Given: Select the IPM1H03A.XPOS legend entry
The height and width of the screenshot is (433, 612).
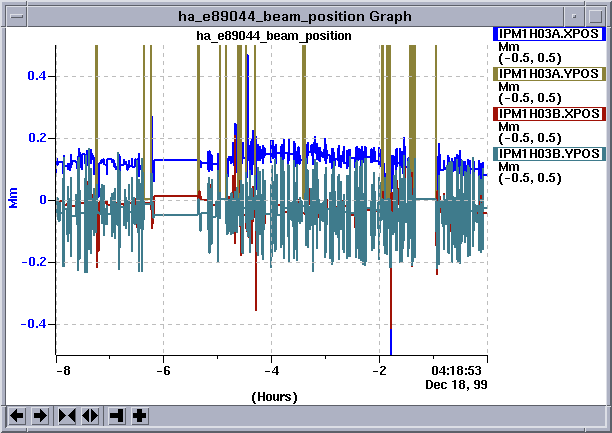Looking at the screenshot, I should click(550, 33).
